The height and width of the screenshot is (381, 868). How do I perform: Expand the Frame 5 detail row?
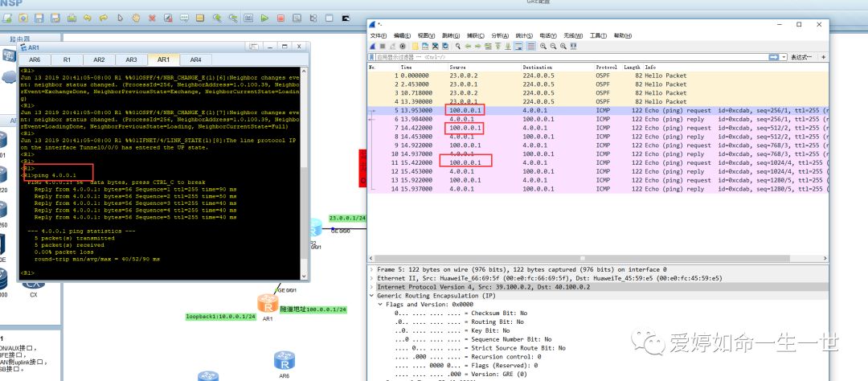(x=371, y=269)
